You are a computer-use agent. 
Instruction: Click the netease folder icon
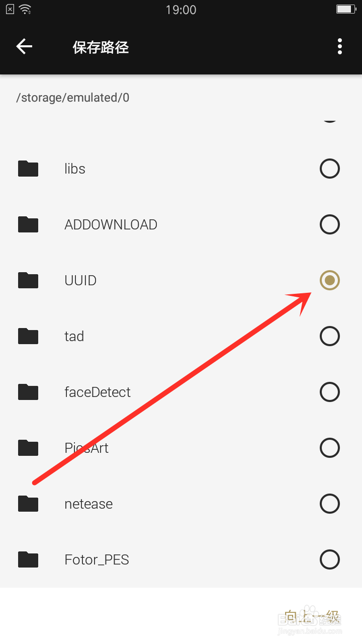click(28, 504)
